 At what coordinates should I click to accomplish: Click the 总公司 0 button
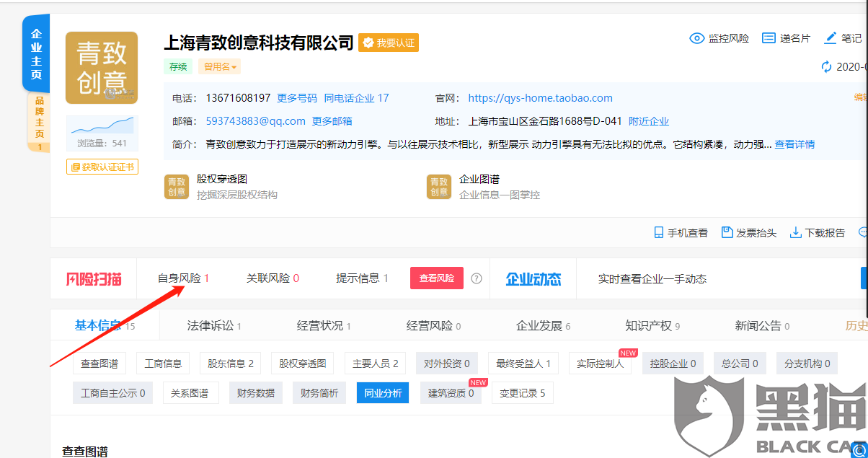point(740,364)
